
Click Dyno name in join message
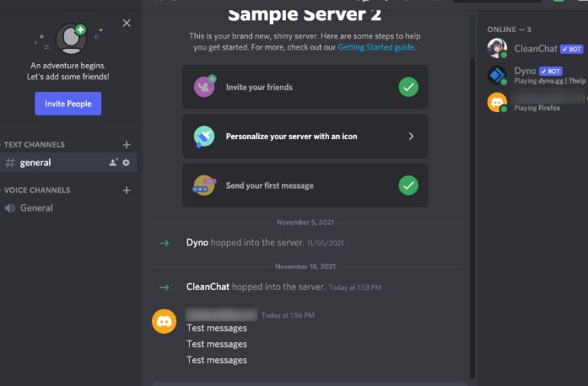point(197,243)
